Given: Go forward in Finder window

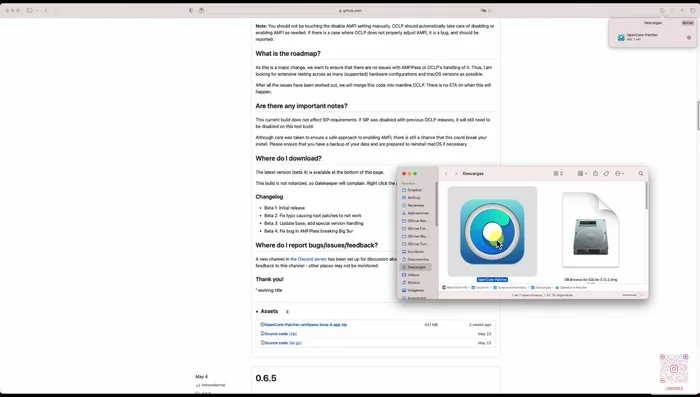Looking at the screenshot, I should click(456, 174).
